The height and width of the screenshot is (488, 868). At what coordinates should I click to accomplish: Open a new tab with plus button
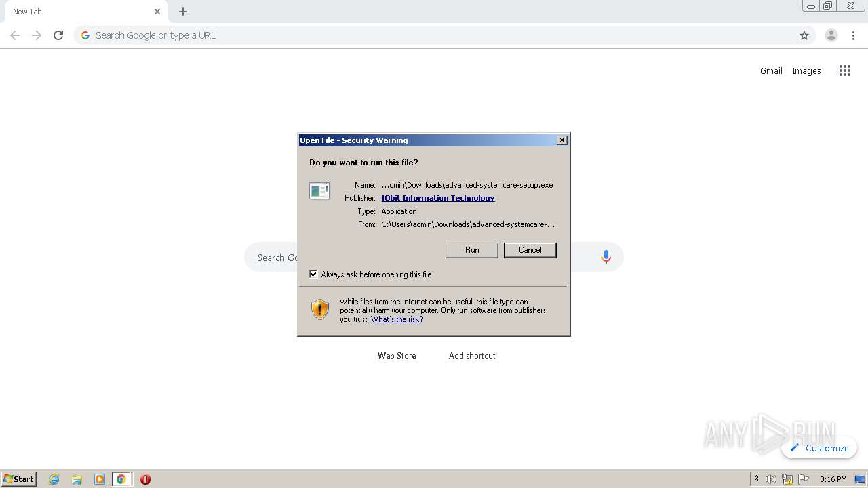coord(183,12)
